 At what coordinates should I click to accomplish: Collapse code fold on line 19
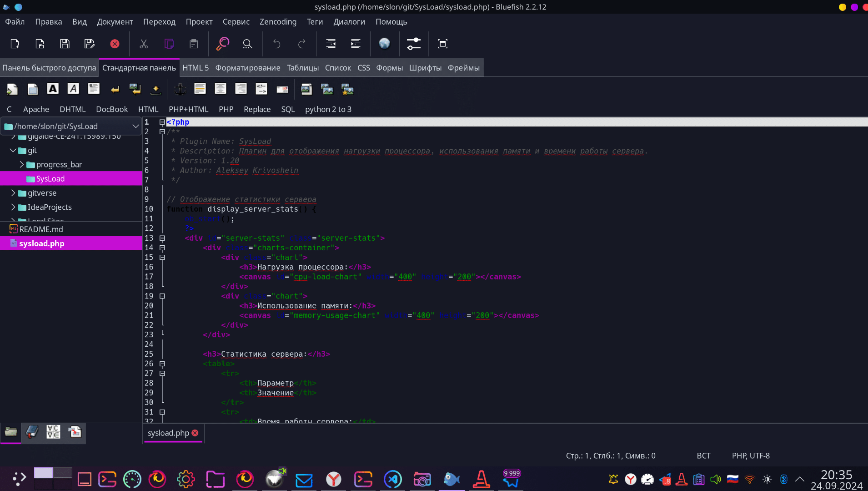pos(162,296)
